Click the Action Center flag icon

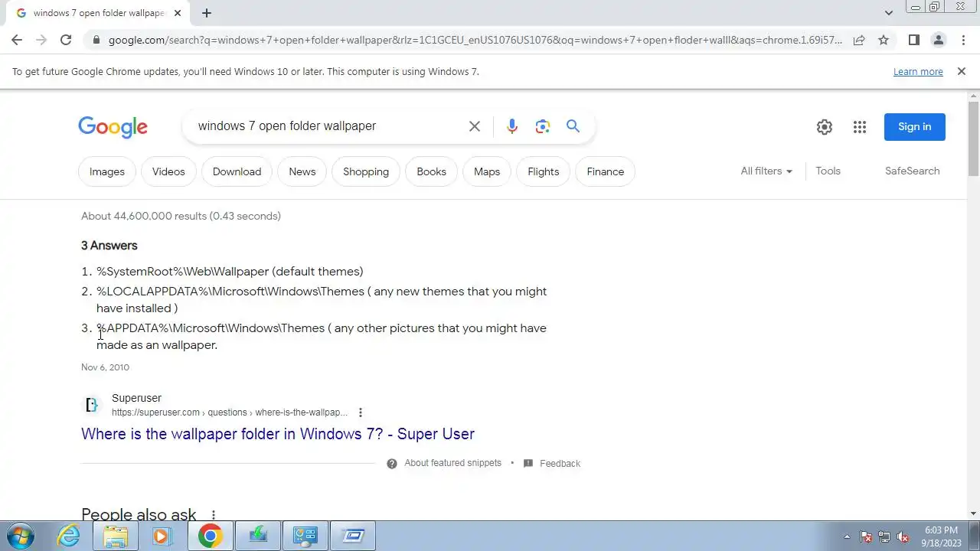coord(866,536)
